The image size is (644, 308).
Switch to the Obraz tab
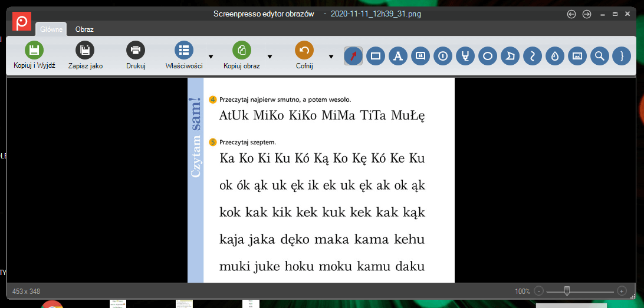84,29
